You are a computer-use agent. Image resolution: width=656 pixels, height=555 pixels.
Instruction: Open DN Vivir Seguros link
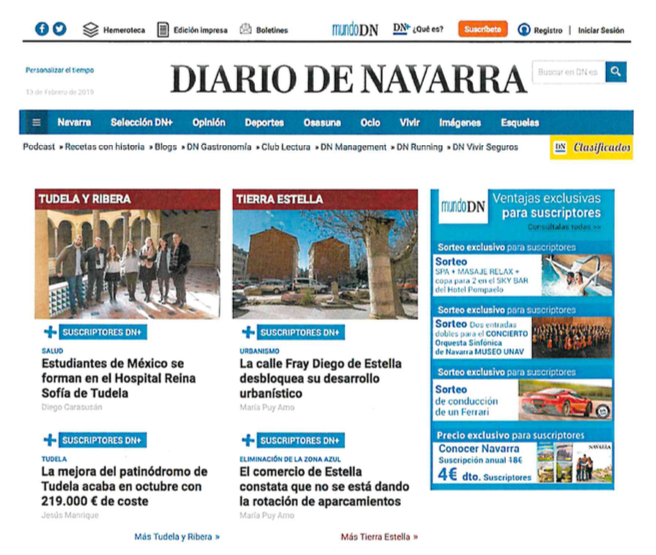coord(485,147)
